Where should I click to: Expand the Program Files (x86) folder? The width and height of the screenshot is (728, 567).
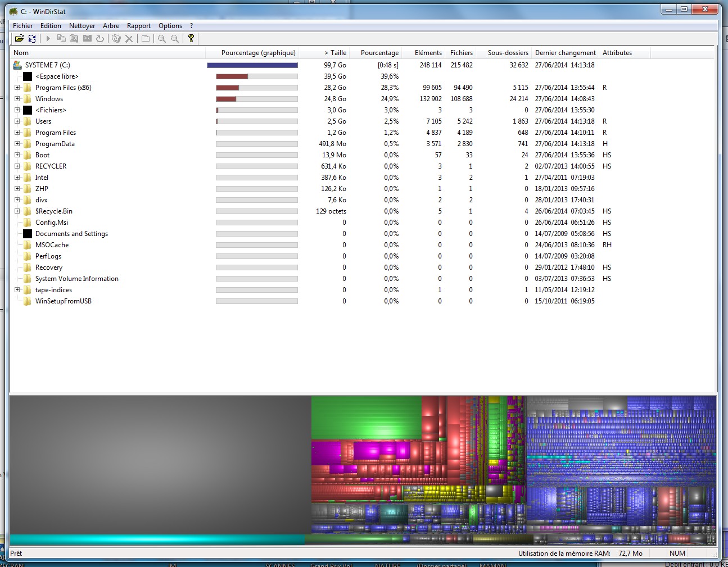[17, 88]
